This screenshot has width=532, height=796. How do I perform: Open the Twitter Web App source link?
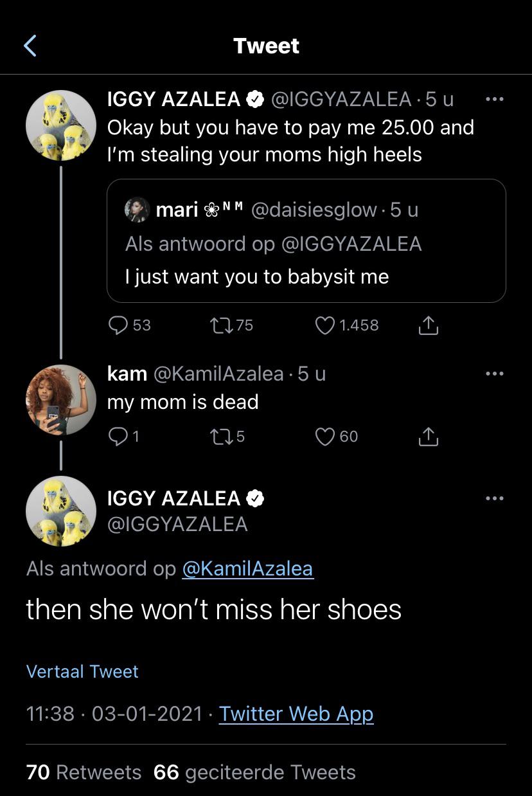pos(296,714)
